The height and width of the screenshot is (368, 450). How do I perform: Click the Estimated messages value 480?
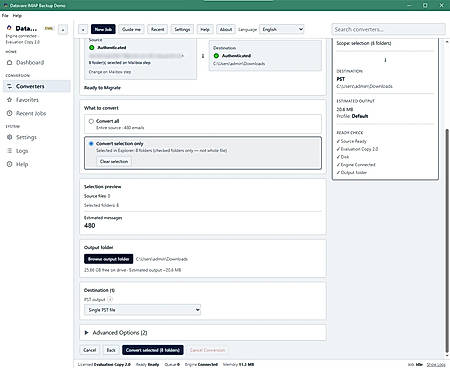tap(90, 226)
